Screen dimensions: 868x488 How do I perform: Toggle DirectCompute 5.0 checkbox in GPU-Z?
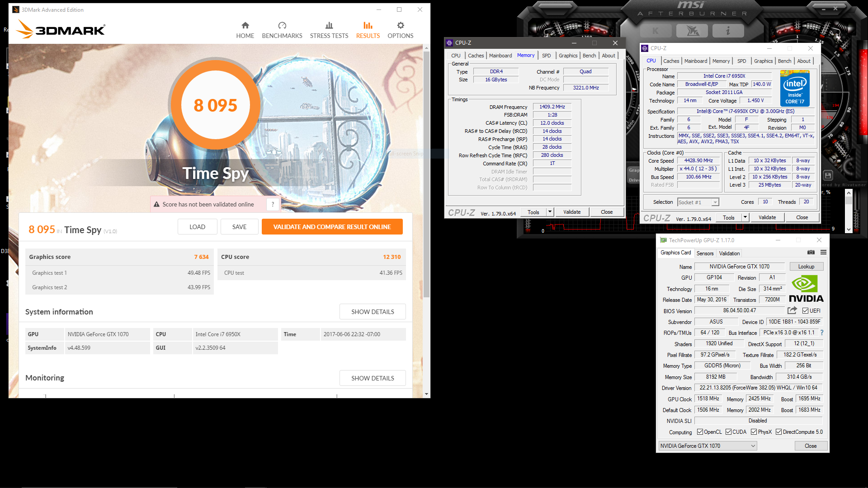click(x=778, y=432)
